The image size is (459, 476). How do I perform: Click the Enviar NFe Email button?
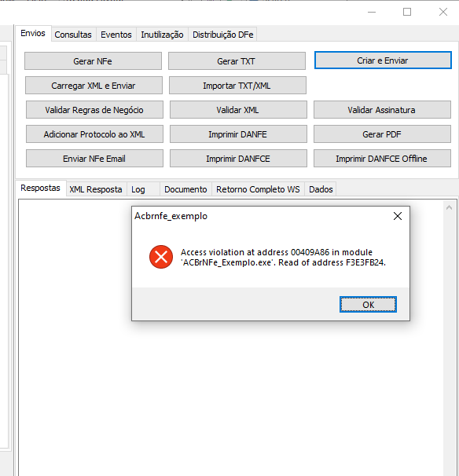94,158
